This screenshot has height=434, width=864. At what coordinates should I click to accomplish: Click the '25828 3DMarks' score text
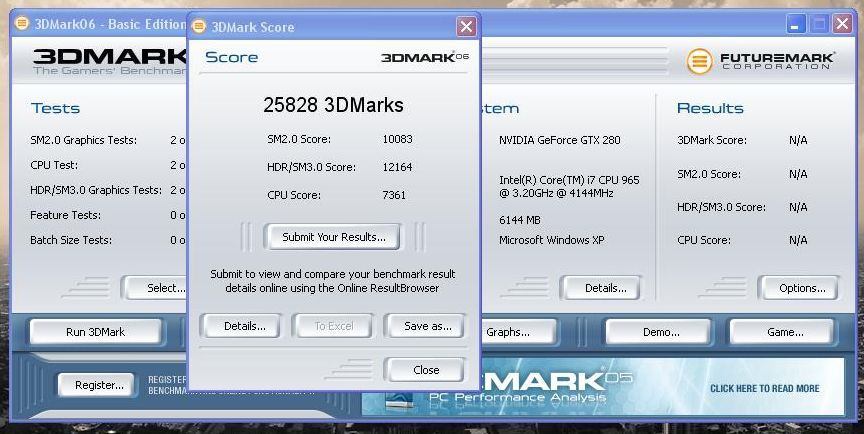click(x=333, y=105)
